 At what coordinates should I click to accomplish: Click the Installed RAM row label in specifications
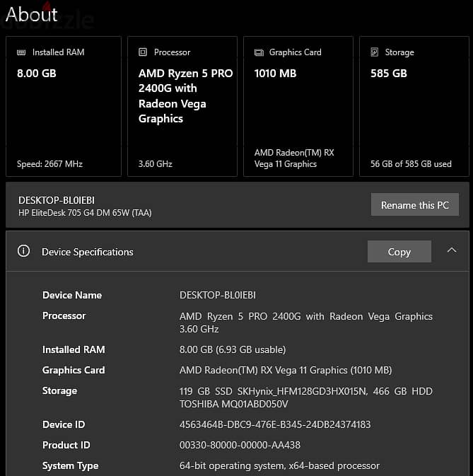(x=74, y=349)
